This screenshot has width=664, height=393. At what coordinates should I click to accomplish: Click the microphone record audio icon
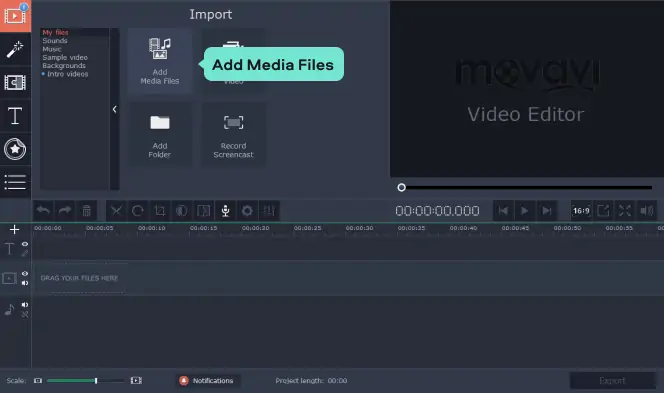click(225, 210)
